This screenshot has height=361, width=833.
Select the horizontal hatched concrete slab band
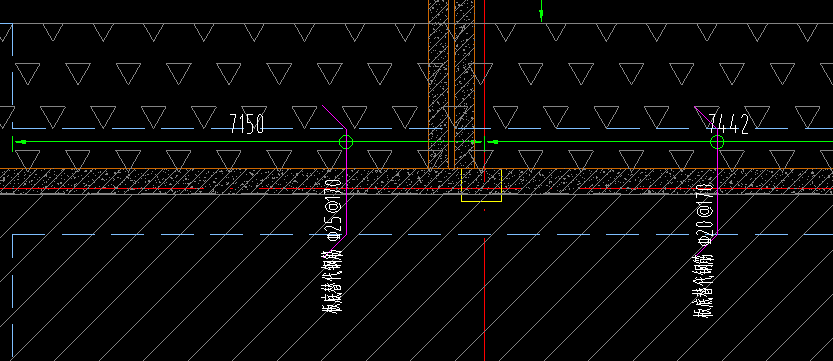[x=416, y=181]
